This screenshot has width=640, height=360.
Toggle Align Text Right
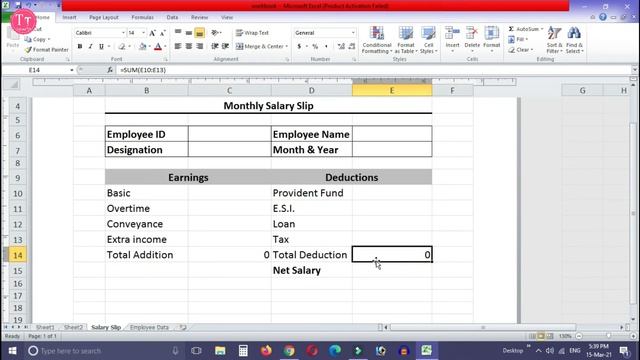pos(200,47)
